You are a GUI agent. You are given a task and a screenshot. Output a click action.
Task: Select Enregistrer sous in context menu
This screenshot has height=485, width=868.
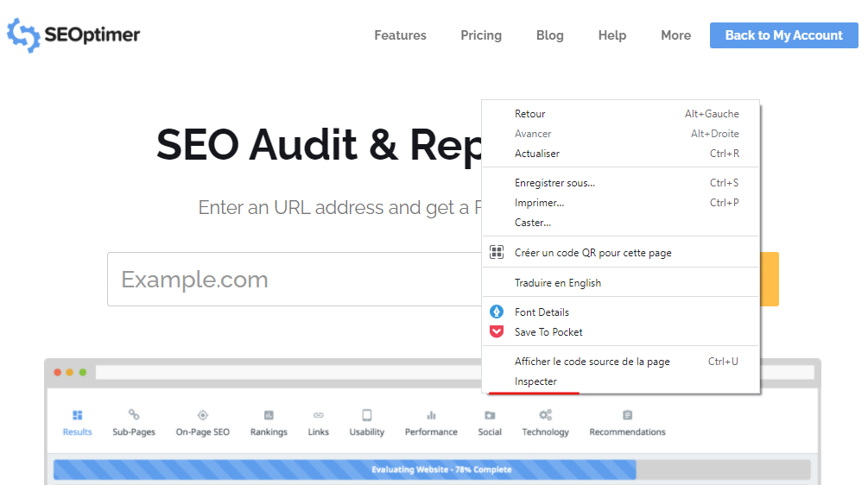[554, 183]
